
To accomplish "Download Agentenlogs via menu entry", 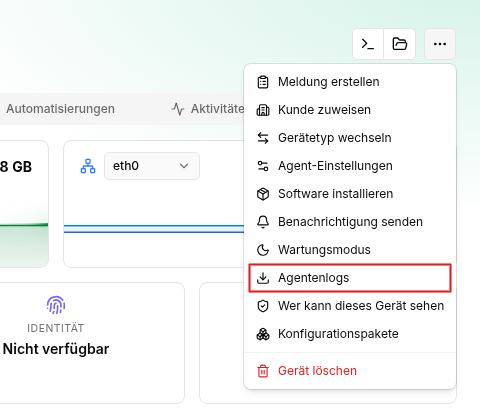I will [350, 278].
